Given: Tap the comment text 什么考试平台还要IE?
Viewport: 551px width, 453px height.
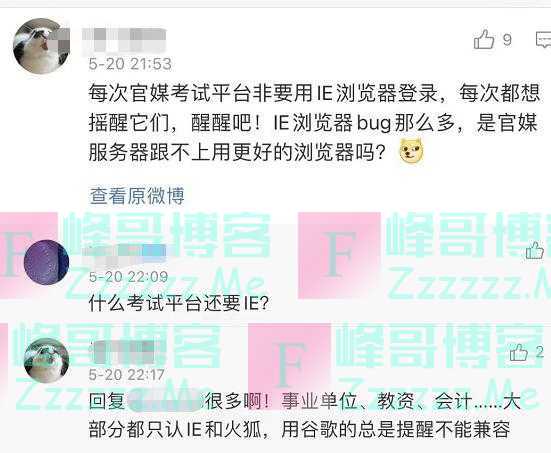Looking at the screenshot, I should (179, 303).
